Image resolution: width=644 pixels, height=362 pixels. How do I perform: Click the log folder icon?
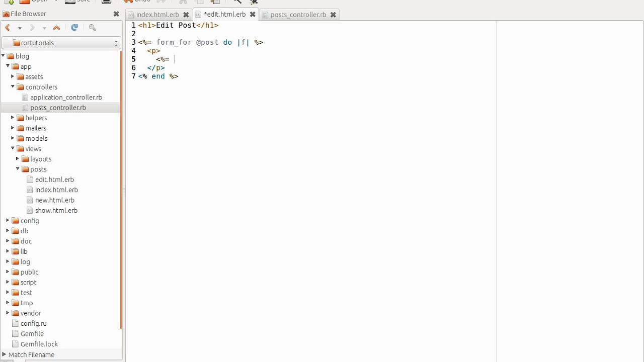[16, 261]
